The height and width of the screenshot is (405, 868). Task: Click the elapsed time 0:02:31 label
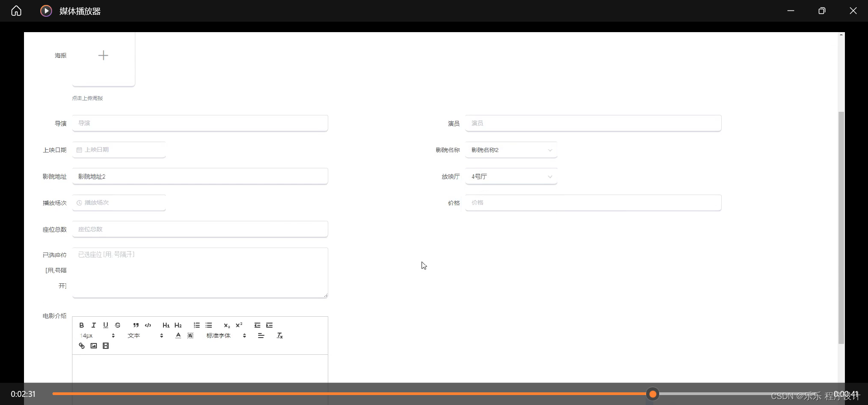[23, 394]
